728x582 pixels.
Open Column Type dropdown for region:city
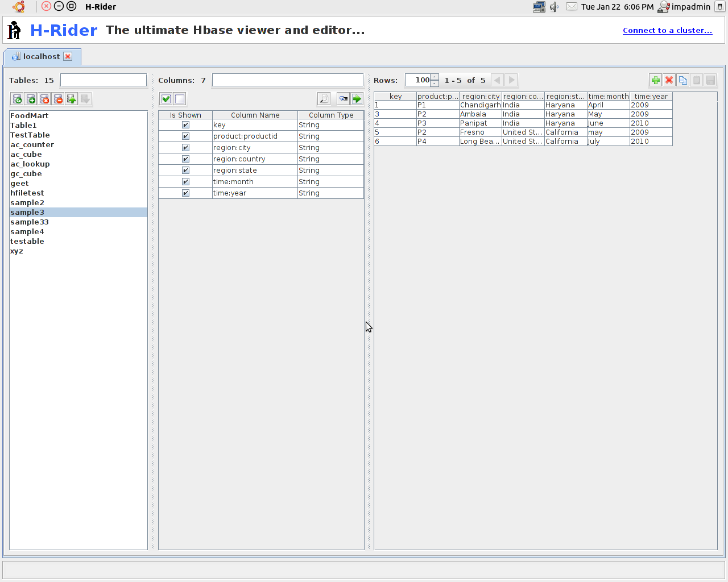coord(330,148)
